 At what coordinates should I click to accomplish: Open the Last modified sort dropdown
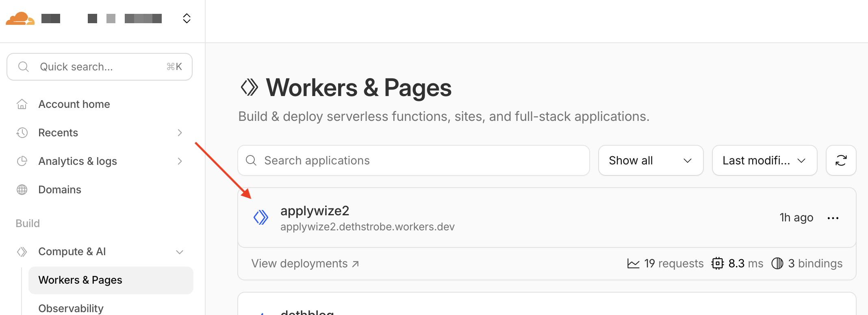(x=764, y=160)
